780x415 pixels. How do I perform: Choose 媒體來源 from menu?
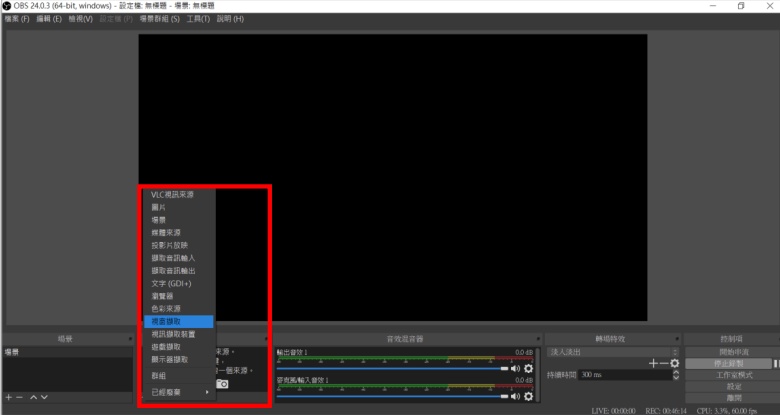coord(179,232)
